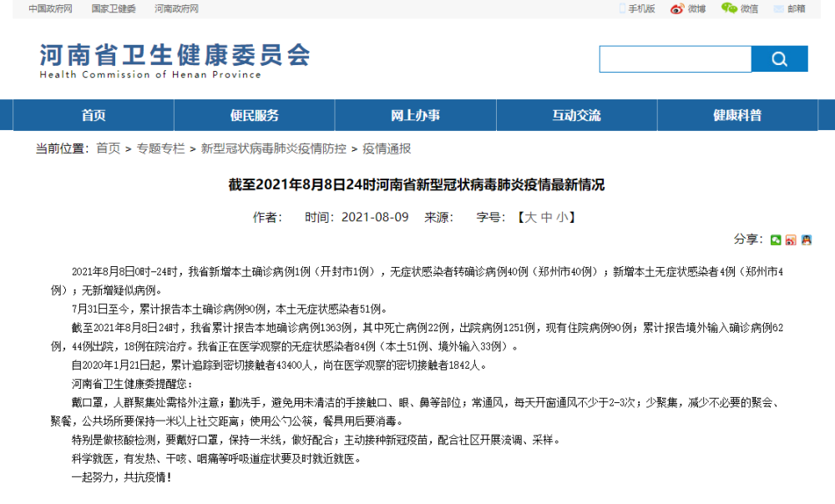Click the line 特别是做核酸检测，要戴好口罩

coord(316,440)
